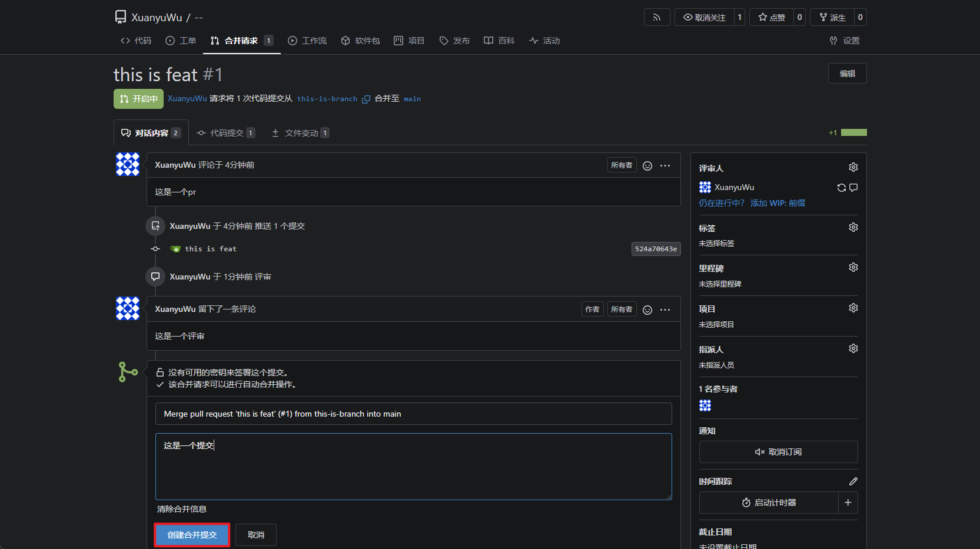The image size is (980, 549).
Task: Click 创建合并提交 button
Action: (x=192, y=535)
